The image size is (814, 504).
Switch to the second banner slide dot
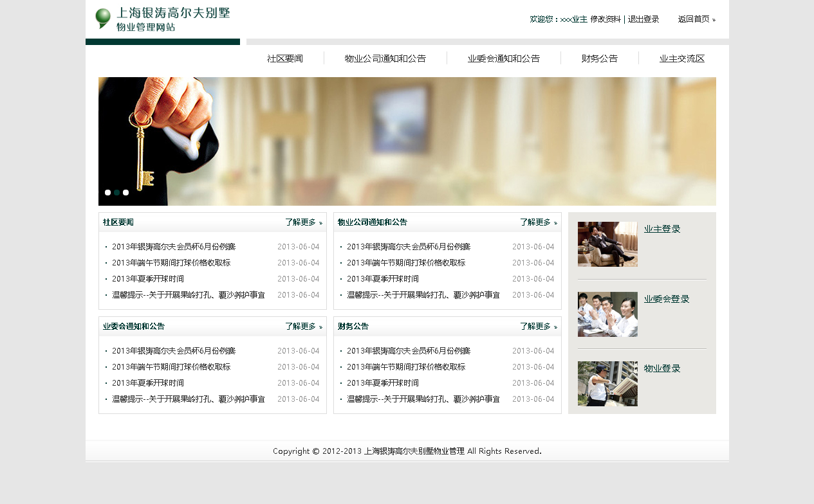coord(116,192)
